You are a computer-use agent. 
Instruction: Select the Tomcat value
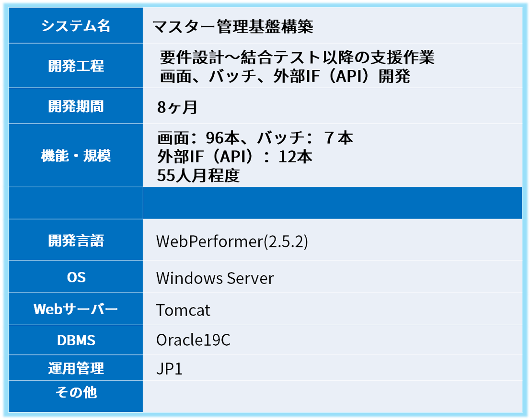(183, 310)
